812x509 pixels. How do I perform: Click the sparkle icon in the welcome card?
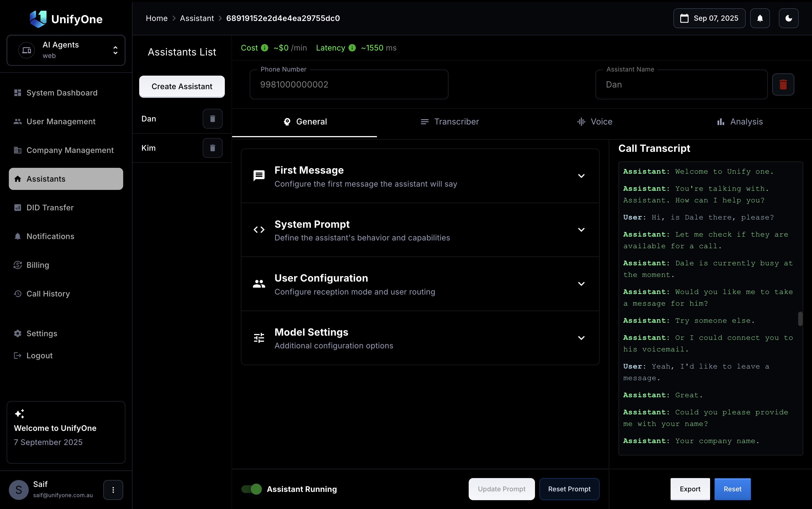pyautogui.click(x=20, y=414)
